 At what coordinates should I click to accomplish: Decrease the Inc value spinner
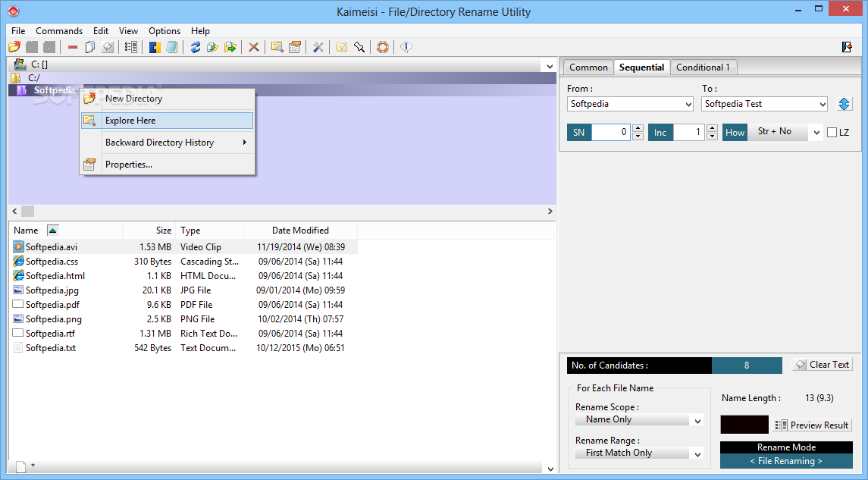[713, 136]
